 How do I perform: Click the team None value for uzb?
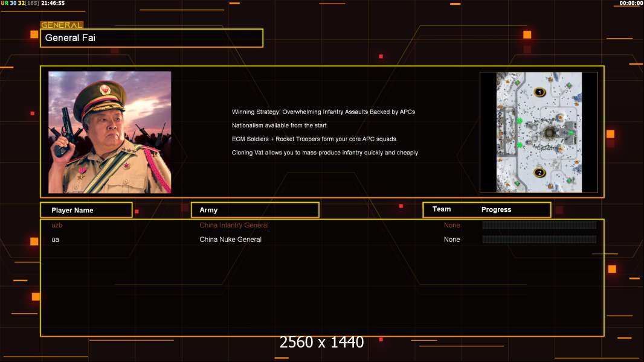pos(452,225)
